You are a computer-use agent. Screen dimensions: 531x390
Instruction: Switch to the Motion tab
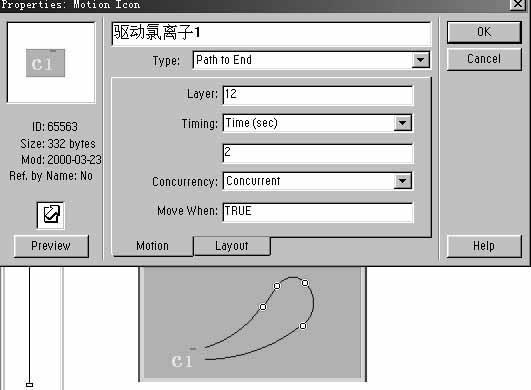152,246
